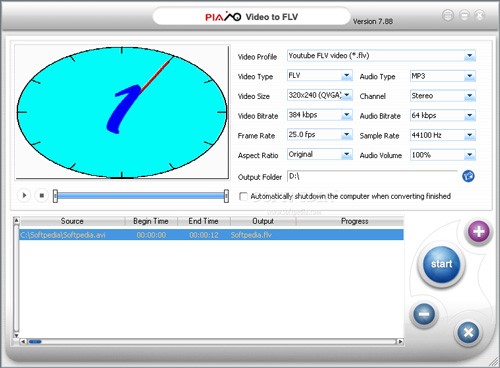Image resolution: width=500 pixels, height=368 pixels.
Task: Click the Source column header
Action: click(72, 221)
